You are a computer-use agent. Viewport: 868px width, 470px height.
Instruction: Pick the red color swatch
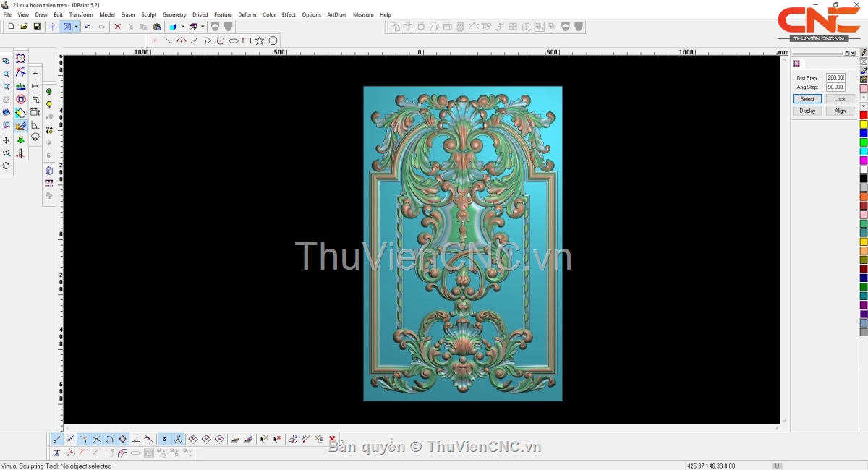864,116
